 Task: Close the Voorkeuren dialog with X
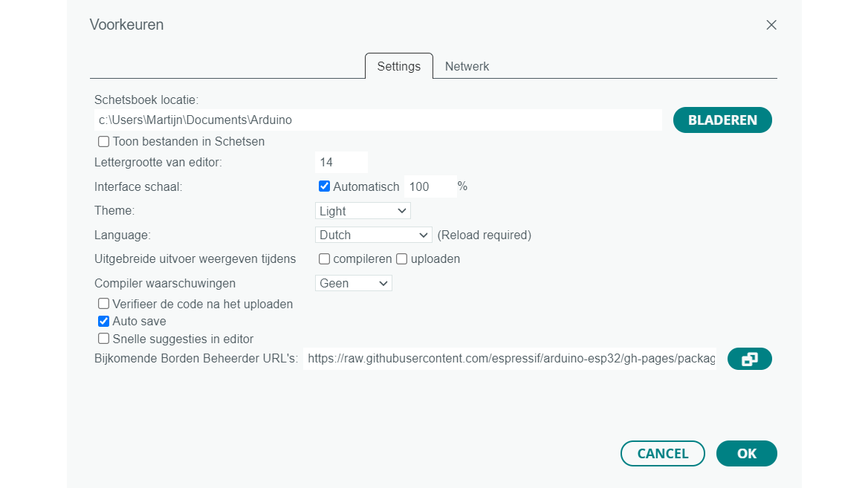pyautogui.click(x=771, y=25)
